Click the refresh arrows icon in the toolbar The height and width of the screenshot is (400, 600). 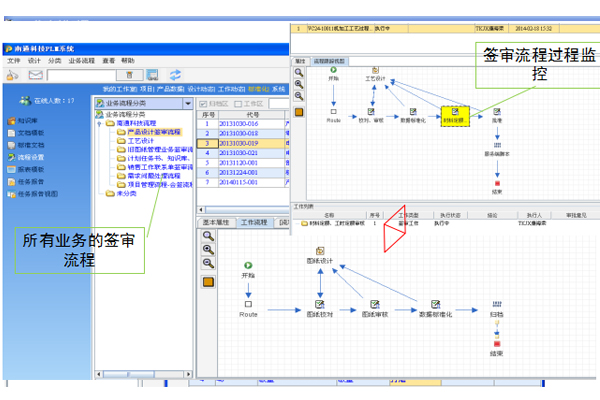[175, 75]
